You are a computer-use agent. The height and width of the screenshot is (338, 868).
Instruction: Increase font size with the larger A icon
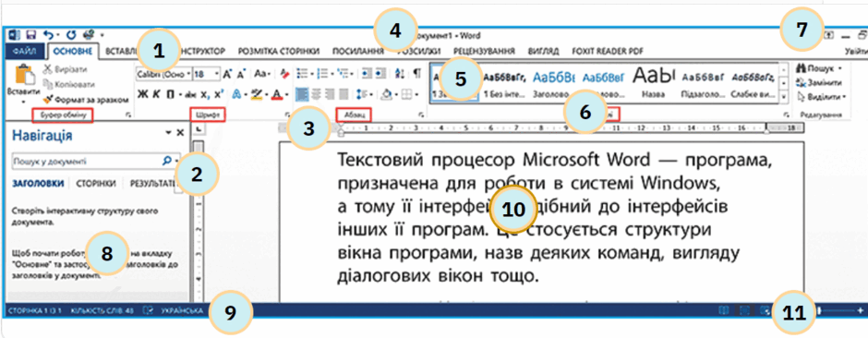point(227,74)
